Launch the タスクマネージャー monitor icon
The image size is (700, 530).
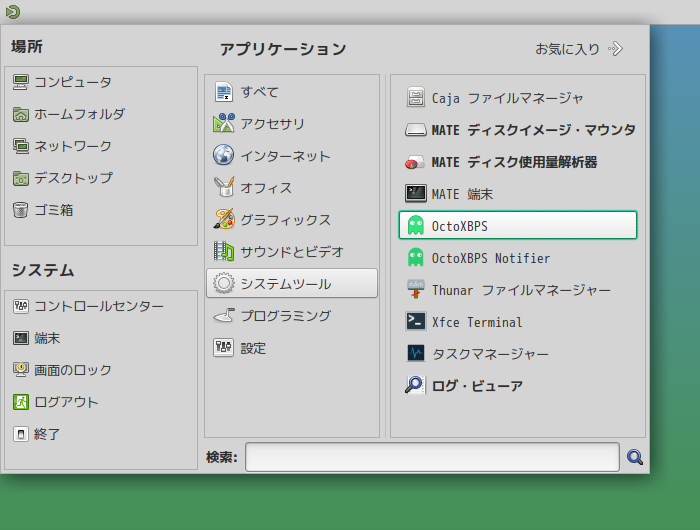[416, 353]
